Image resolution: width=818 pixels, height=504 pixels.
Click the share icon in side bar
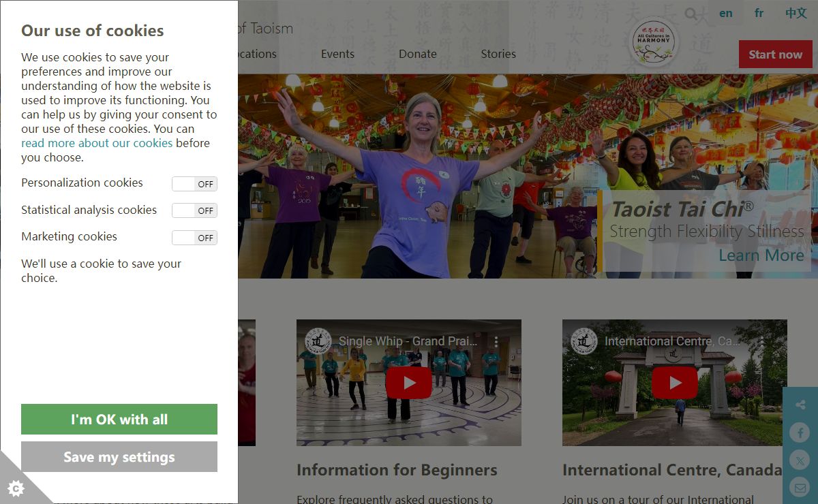pyautogui.click(x=800, y=405)
